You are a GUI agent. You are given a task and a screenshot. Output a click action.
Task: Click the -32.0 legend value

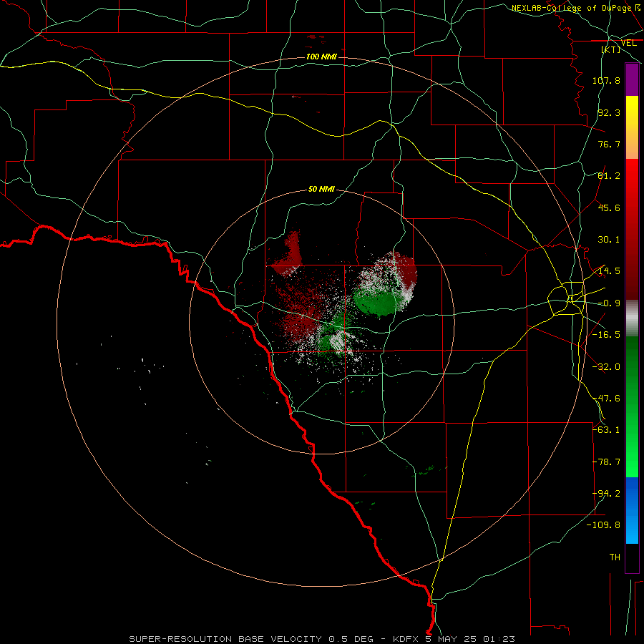(x=606, y=367)
